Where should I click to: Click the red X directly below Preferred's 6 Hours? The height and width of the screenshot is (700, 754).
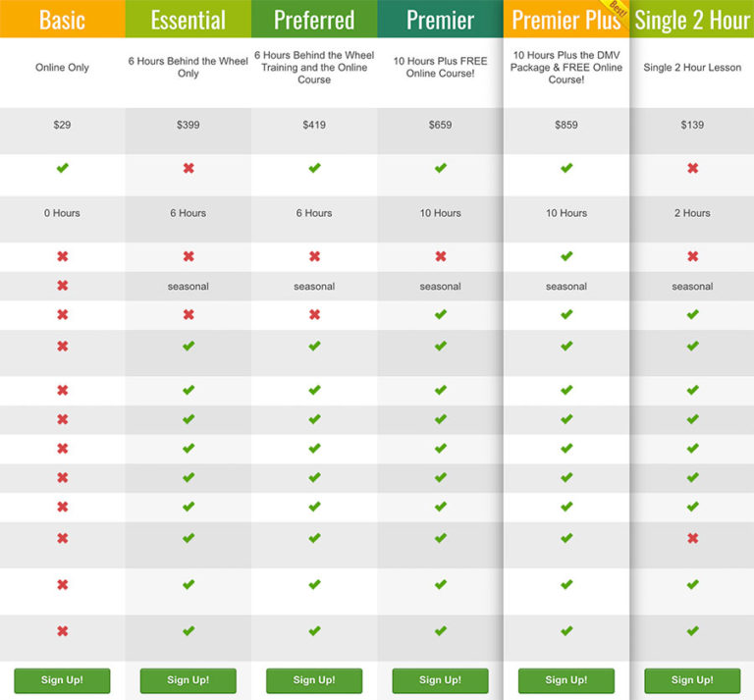[x=314, y=256]
